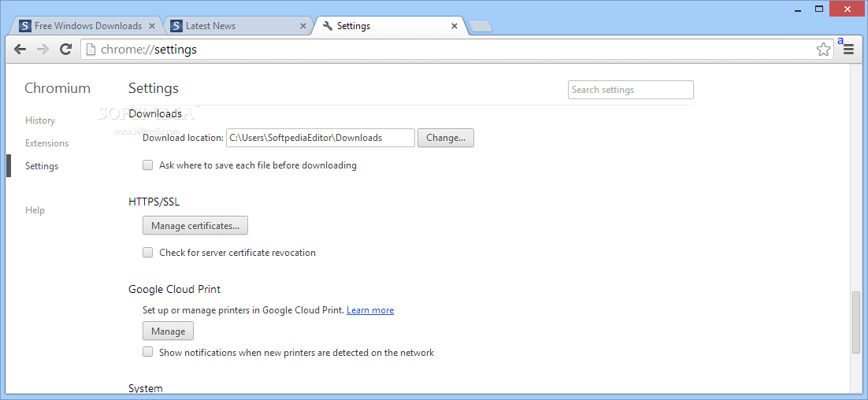Image resolution: width=868 pixels, height=400 pixels.
Task: Open History in the sidebar
Action: click(x=40, y=120)
